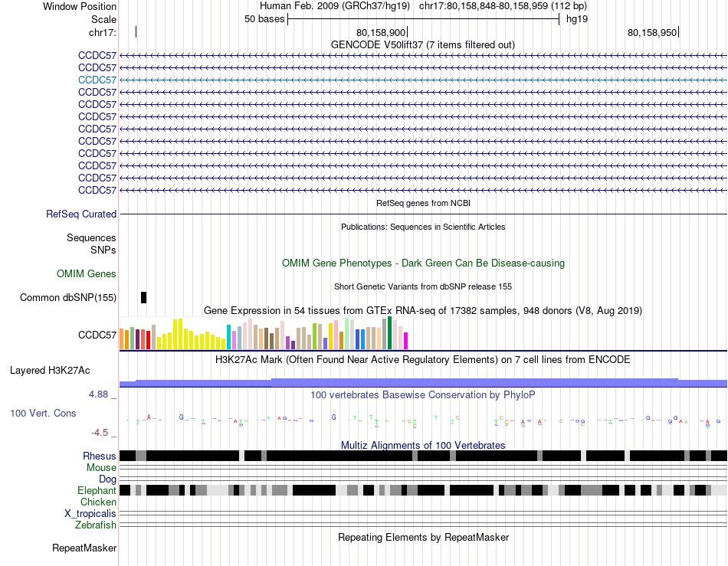Screen dimensions: 728x566
Task: Click the Scale label in the left column
Action: pos(103,19)
